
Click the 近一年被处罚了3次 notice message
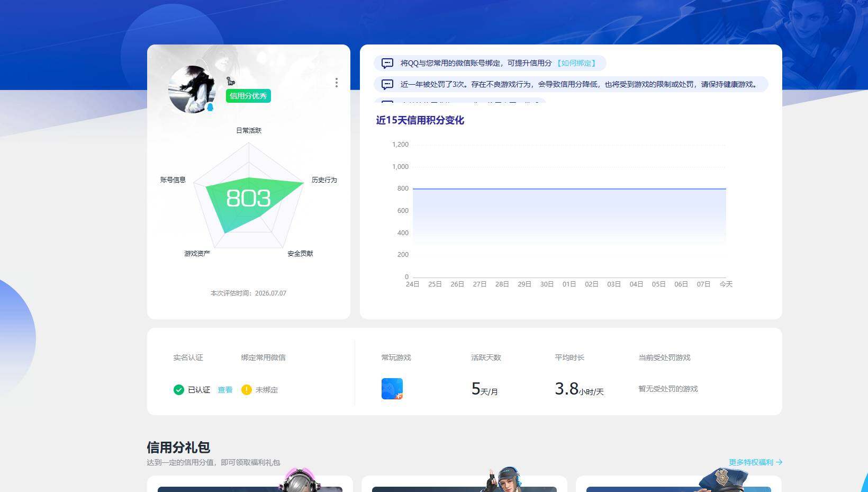click(579, 84)
